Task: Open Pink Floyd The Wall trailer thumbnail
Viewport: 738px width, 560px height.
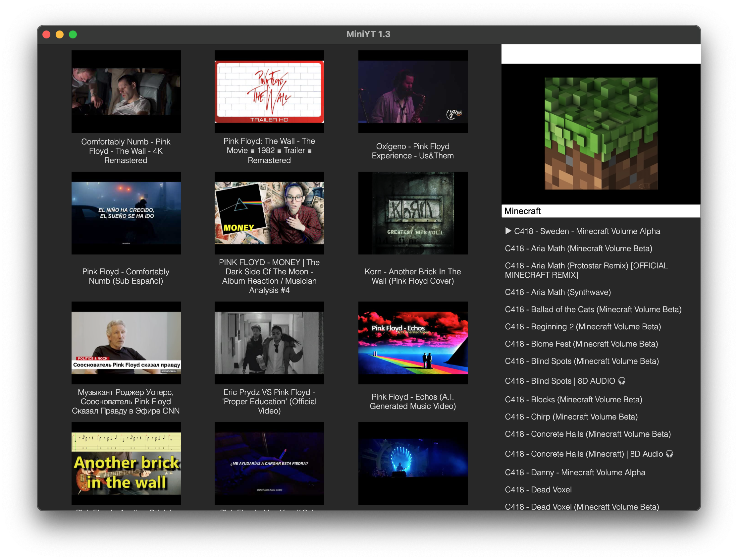Action: coord(269,92)
